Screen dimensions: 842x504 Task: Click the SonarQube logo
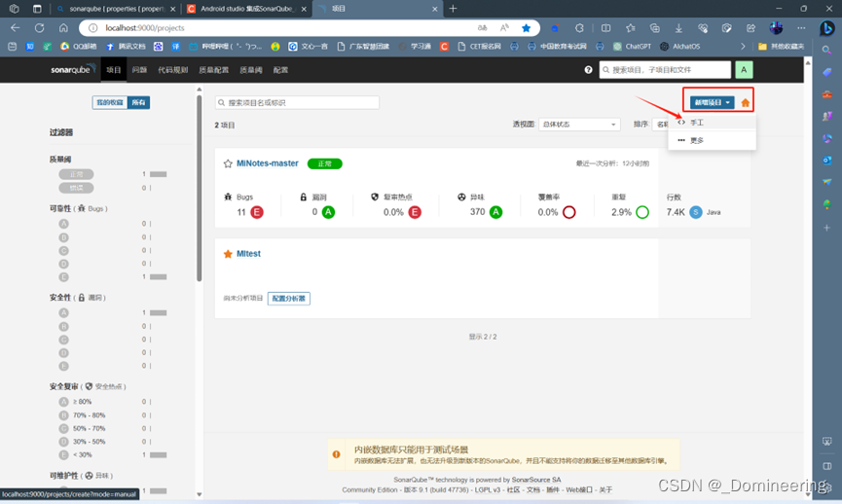[x=73, y=69]
